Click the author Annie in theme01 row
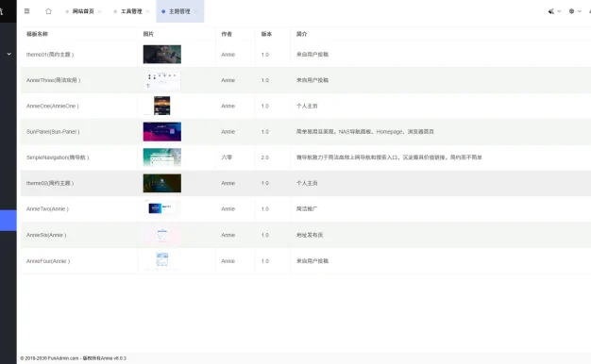 [228, 55]
